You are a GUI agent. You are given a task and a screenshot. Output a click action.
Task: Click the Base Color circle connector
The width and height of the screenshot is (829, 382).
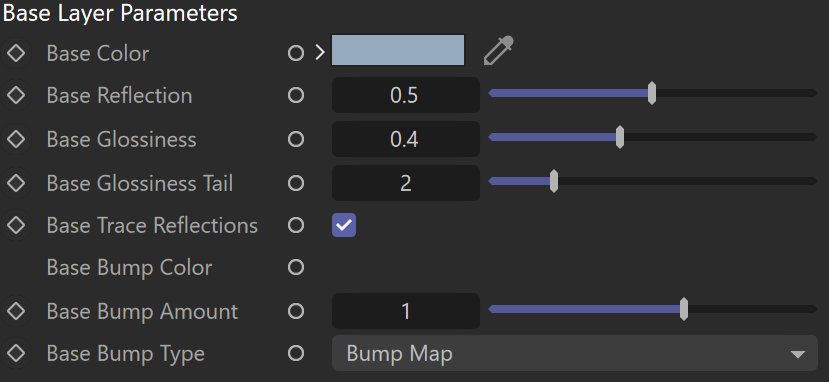pos(296,53)
